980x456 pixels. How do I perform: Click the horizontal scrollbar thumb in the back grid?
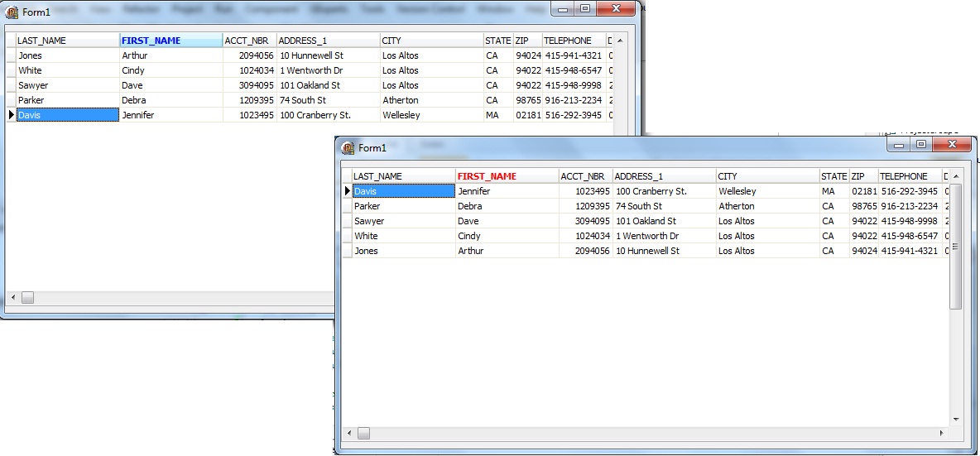(x=27, y=297)
